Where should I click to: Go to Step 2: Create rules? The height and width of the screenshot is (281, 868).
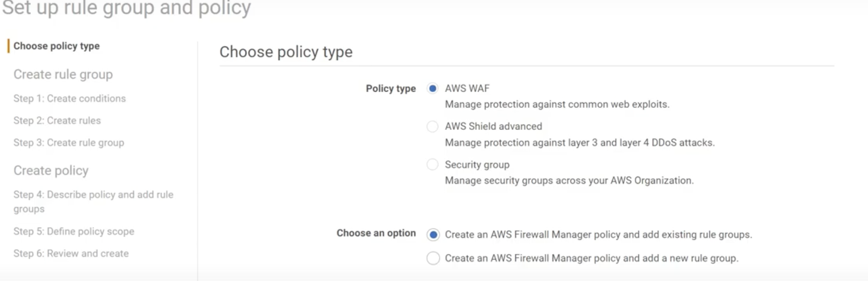point(57,120)
